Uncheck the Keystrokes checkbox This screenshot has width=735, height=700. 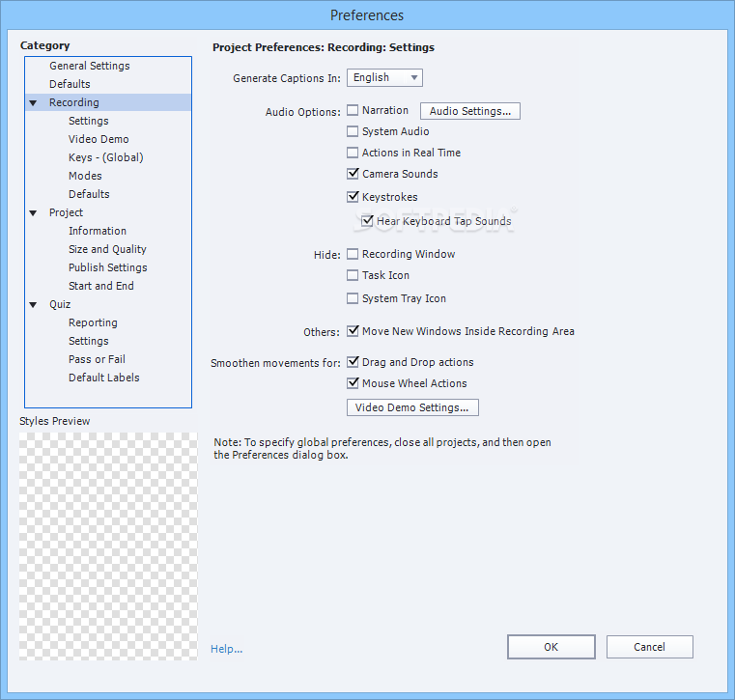[353, 197]
